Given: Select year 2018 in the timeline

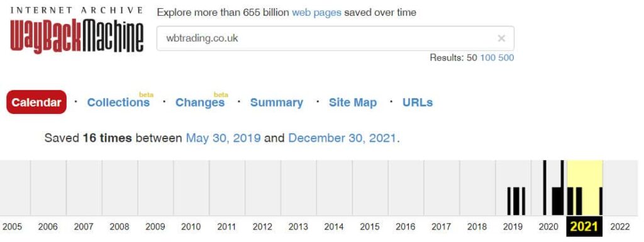Looking at the screenshot, I should [x=477, y=227].
